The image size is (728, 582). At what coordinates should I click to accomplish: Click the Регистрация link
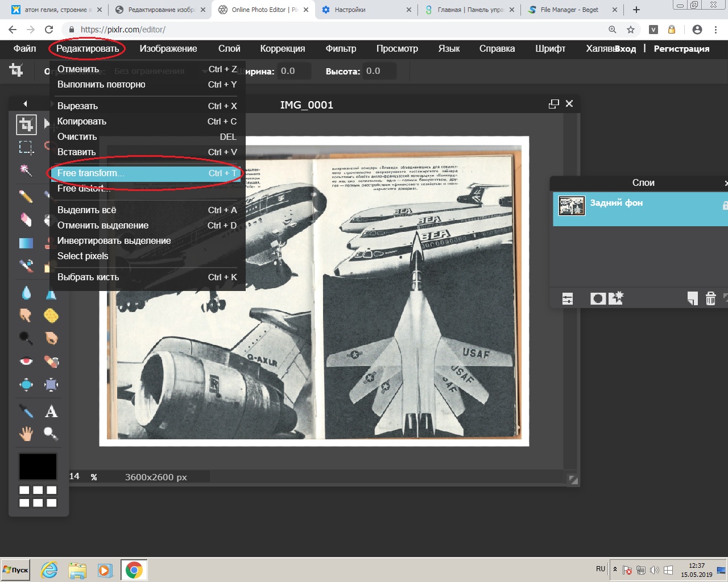pos(681,49)
